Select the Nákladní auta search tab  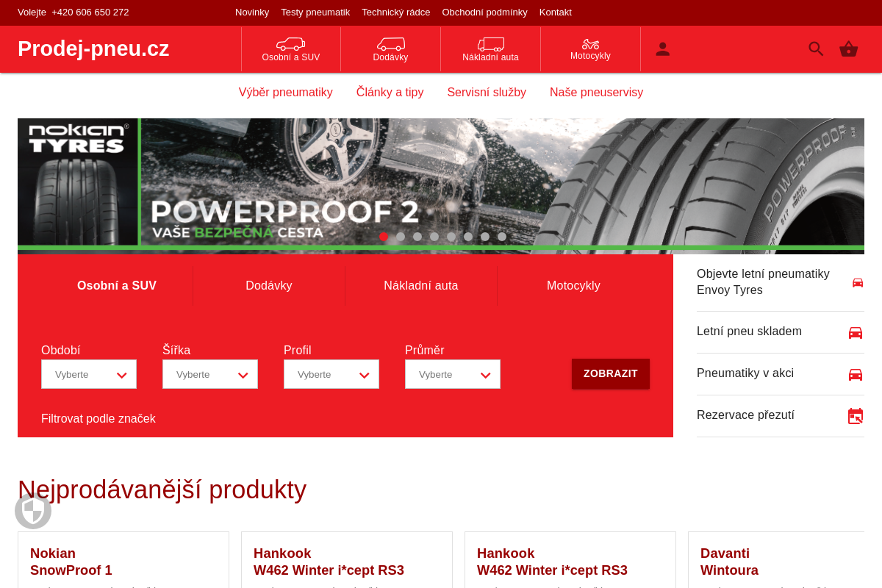pyautogui.click(x=421, y=285)
